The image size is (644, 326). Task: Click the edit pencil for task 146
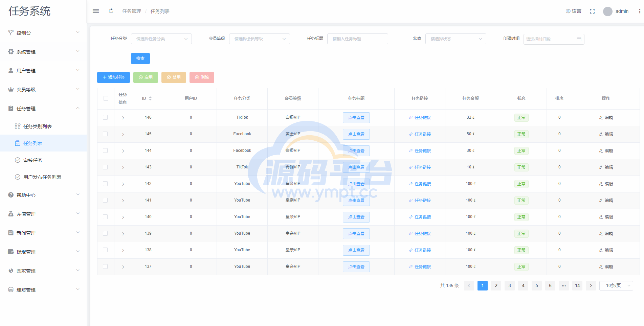(x=601, y=118)
